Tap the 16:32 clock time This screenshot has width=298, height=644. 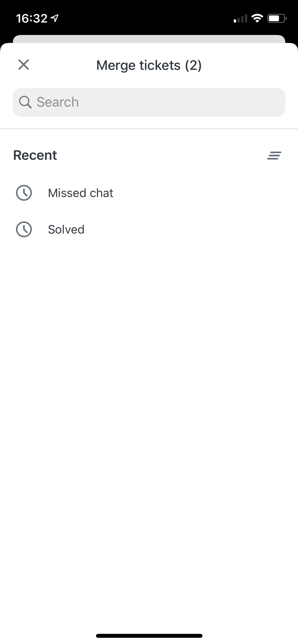click(32, 18)
